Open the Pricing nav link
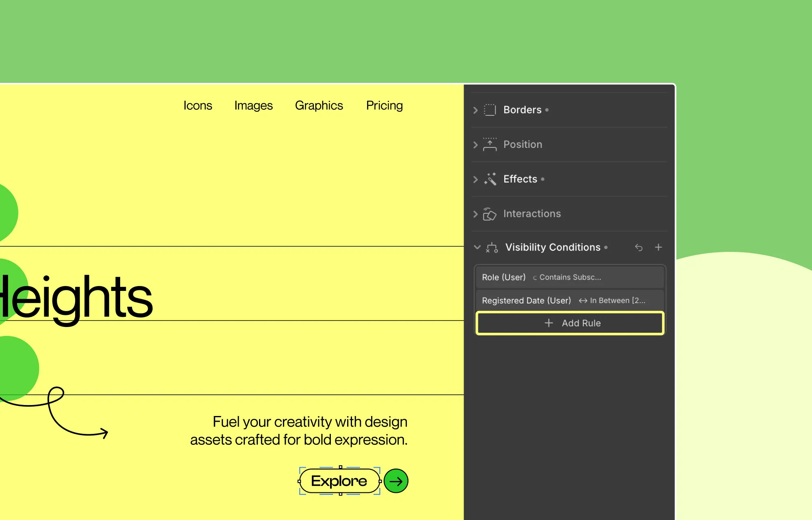Screen dimensions: 812x520 384,106
